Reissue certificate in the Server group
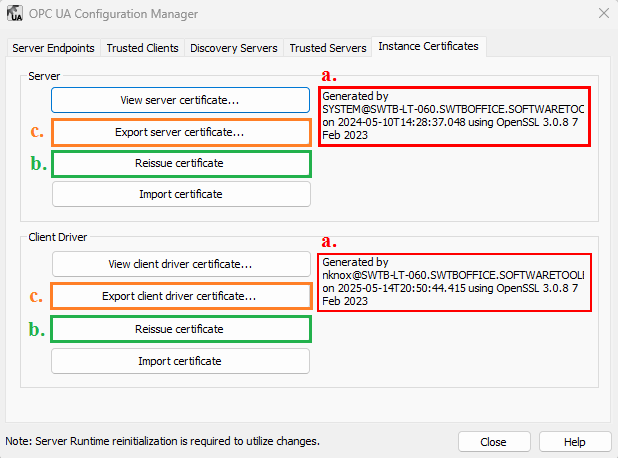The image size is (618, 458). pyautogui.click(x=180, y=163)
